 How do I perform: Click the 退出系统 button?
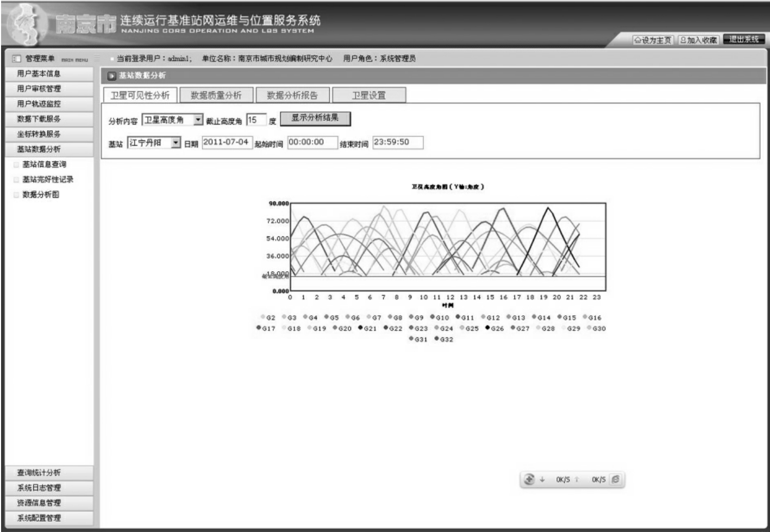point(744,40)
